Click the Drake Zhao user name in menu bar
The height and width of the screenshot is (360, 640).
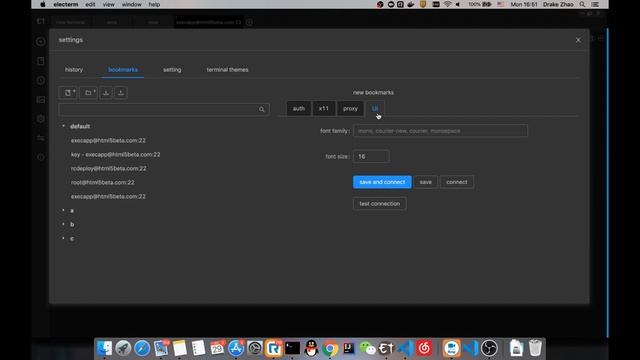pyautogui.click(x=558, y=4)
